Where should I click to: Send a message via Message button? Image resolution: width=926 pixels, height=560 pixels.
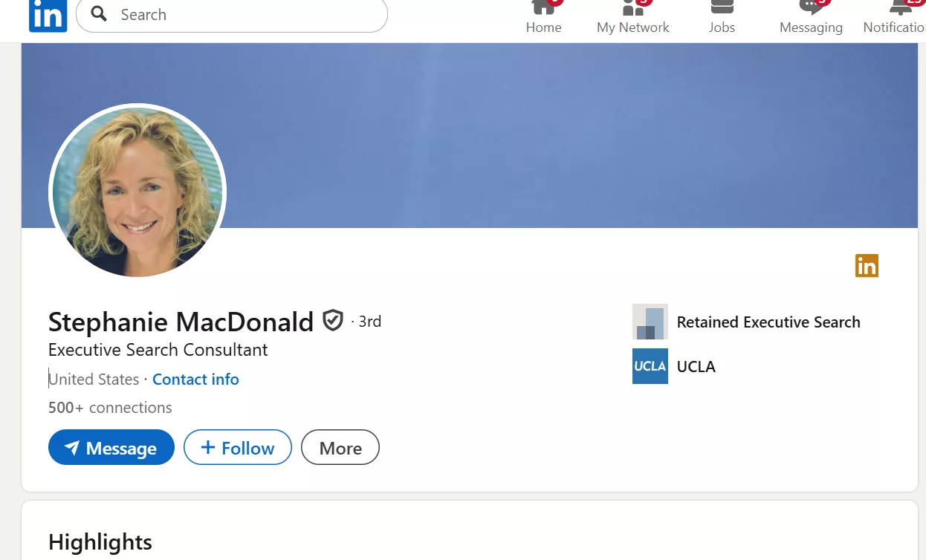pos(111,448)
